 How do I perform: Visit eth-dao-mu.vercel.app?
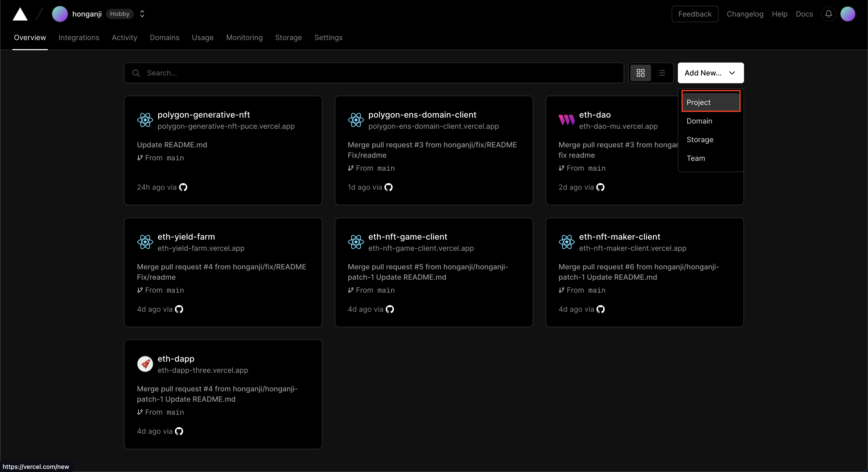pyautogui.click(x=618, y=126)
